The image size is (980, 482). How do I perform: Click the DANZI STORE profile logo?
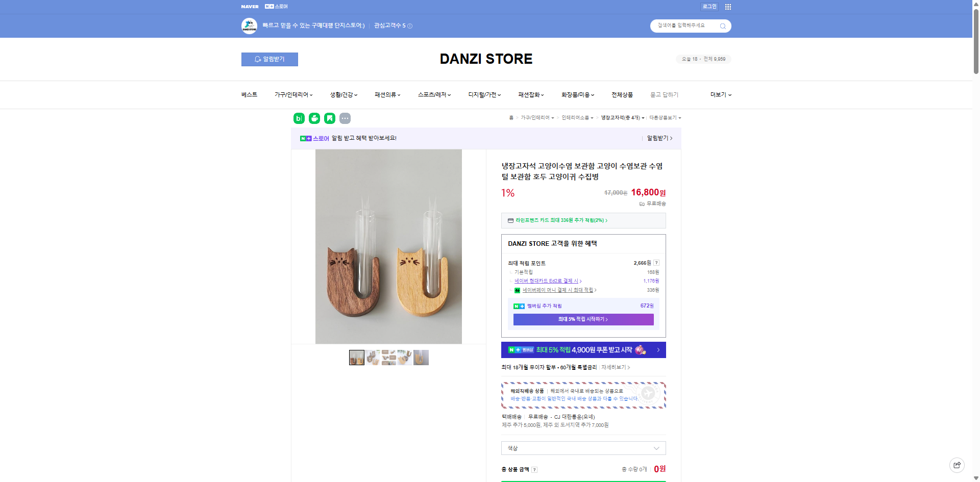coord(249,26)
